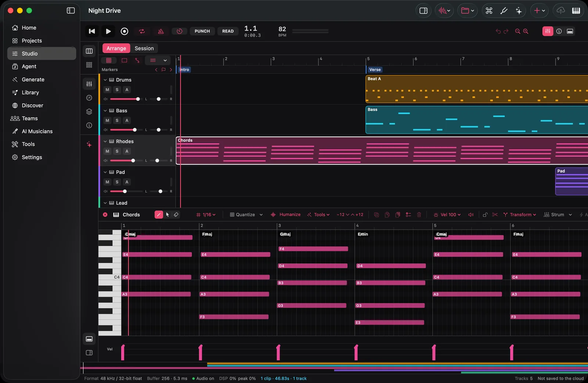This screenshot has height=383, width=588.
Task: Toggle the mixer panel icon in pink
Action: pos(548,31)
